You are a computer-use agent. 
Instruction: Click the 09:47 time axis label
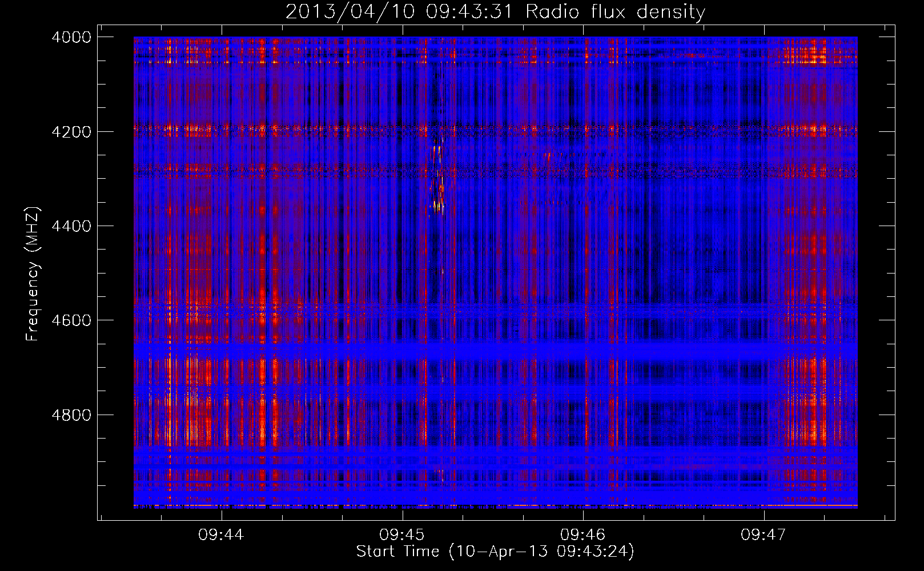tap(764, 534)
